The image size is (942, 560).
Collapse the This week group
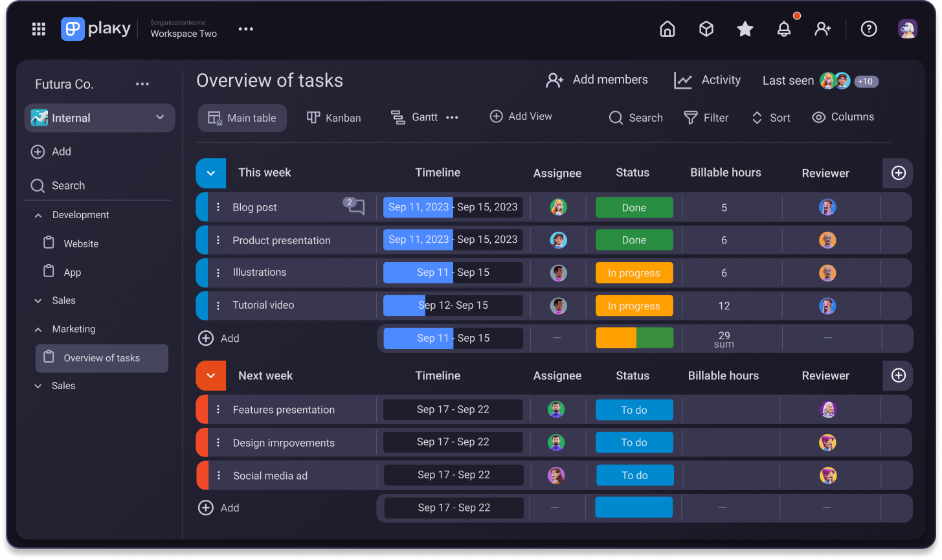(210, 173)
